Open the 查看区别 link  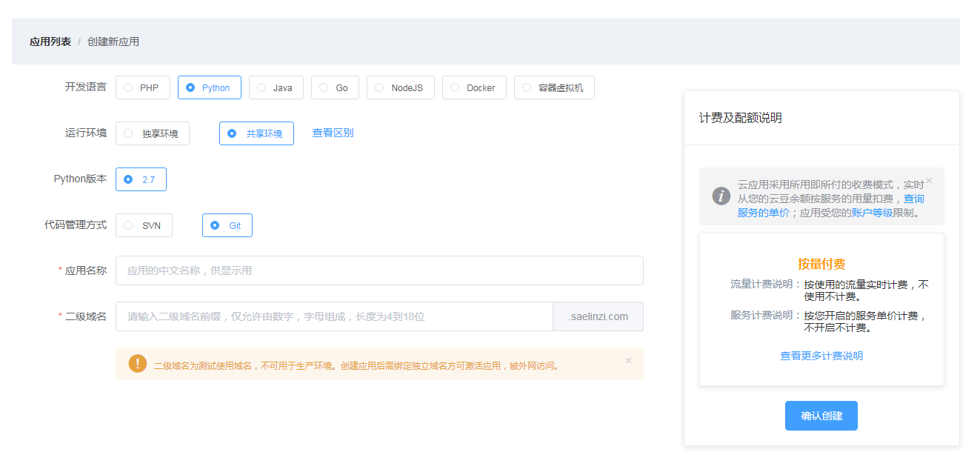pos(333,133)
